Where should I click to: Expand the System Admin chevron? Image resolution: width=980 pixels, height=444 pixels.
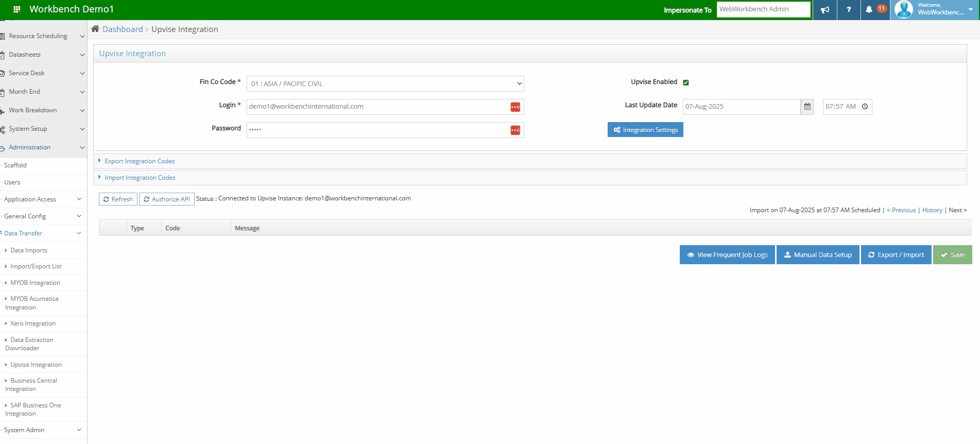tap(79, 430)
